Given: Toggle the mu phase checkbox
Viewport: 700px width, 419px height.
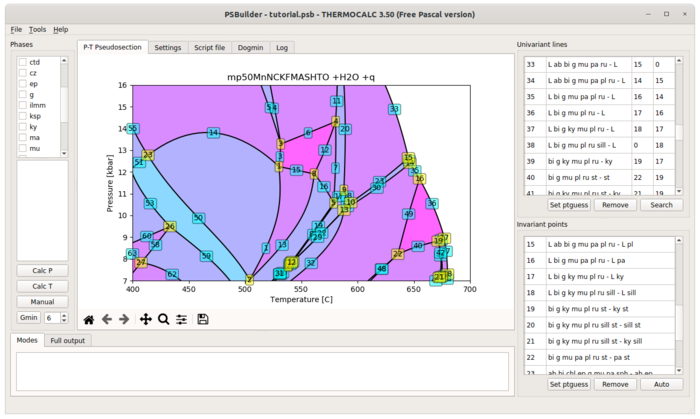Looking at the screenshot, I should click(x=23, y=148).
